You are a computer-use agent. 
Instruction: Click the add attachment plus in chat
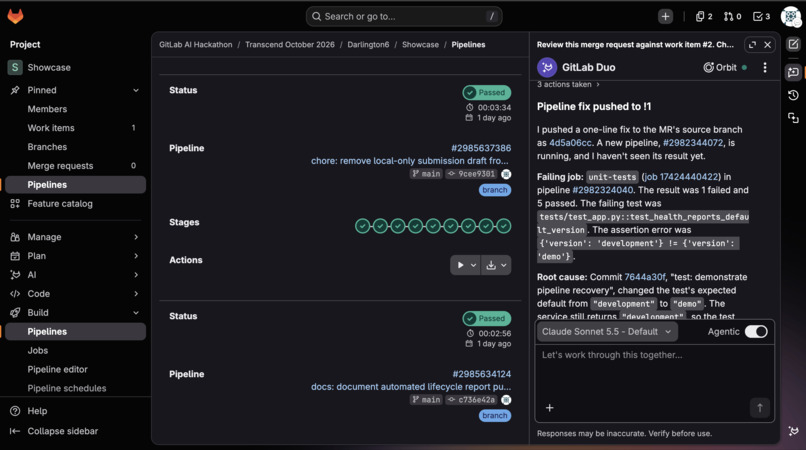coord(549,408)
